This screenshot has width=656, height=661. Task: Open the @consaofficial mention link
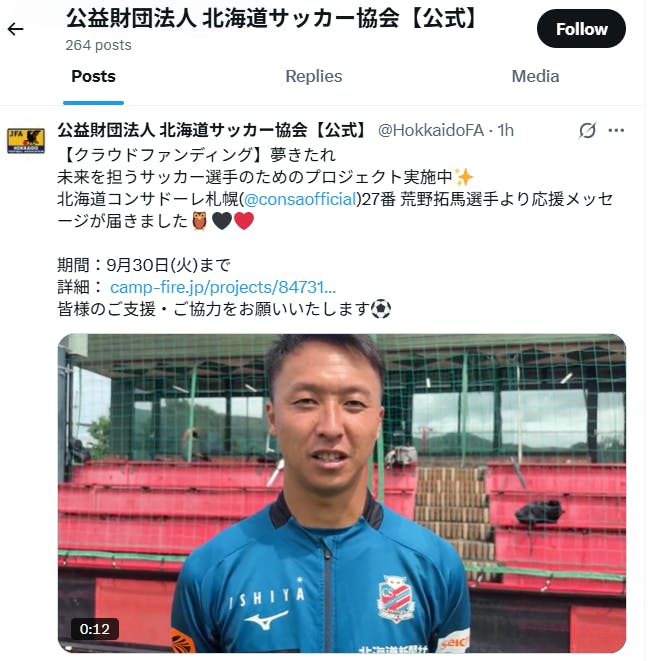coord(300,199)
